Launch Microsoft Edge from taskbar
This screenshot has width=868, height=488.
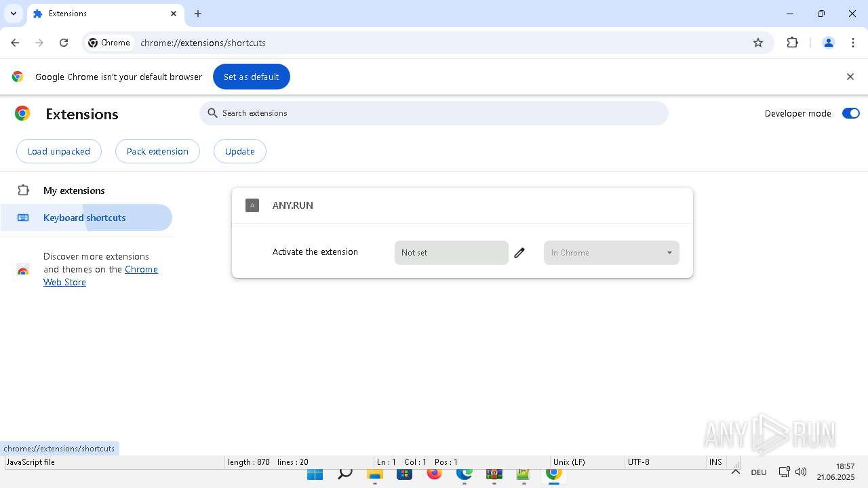coord(465,474)
